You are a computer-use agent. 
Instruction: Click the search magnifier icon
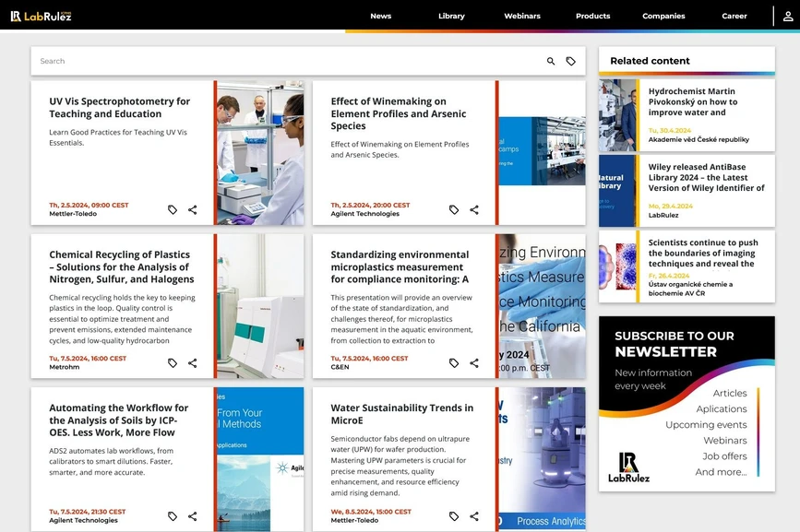click(x=551, y=61)
